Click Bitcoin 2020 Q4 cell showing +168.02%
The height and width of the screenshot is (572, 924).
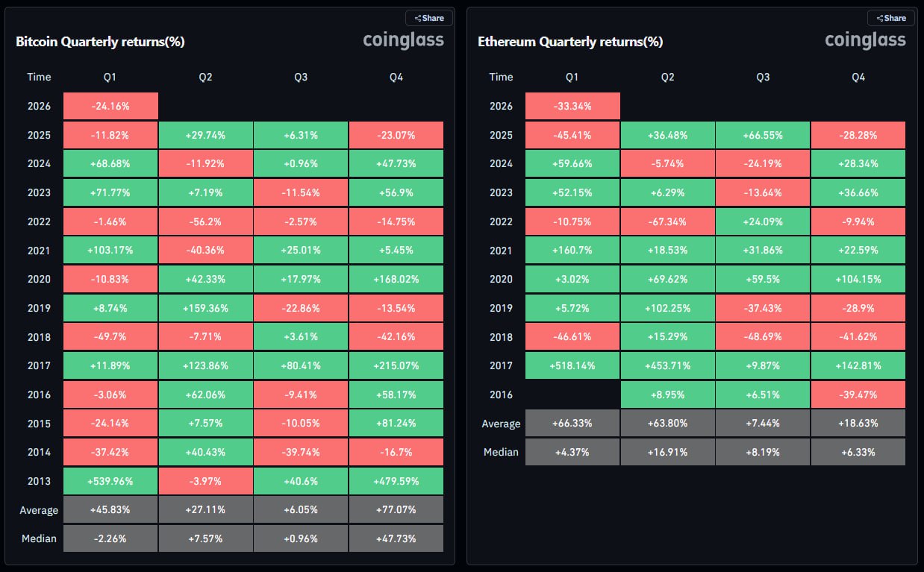(x=396, y=279)
